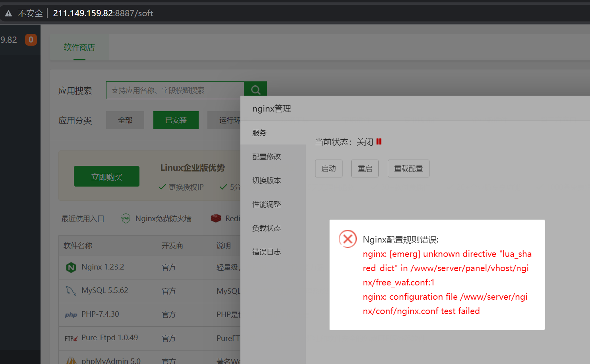Click 官方 developer cell in Nginx row
The width and height of the screenshot is (590, 364).
click(x=169, y=268)
